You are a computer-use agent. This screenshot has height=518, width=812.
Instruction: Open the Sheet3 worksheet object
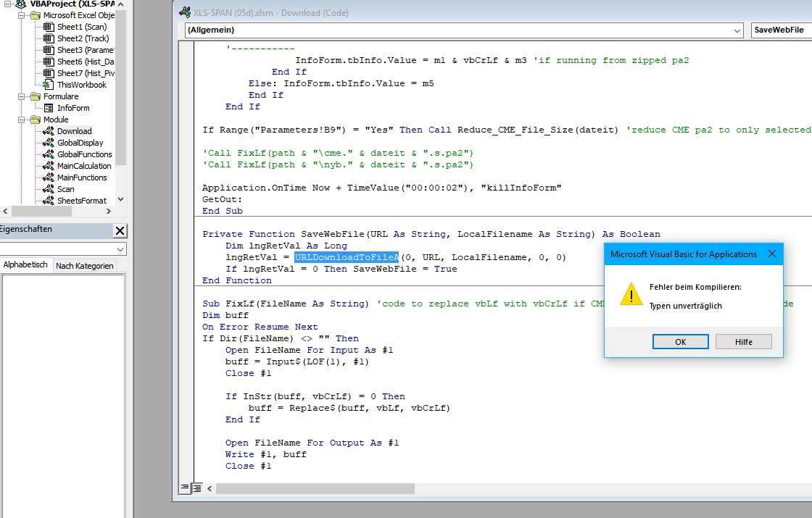(x=86, y=50)
